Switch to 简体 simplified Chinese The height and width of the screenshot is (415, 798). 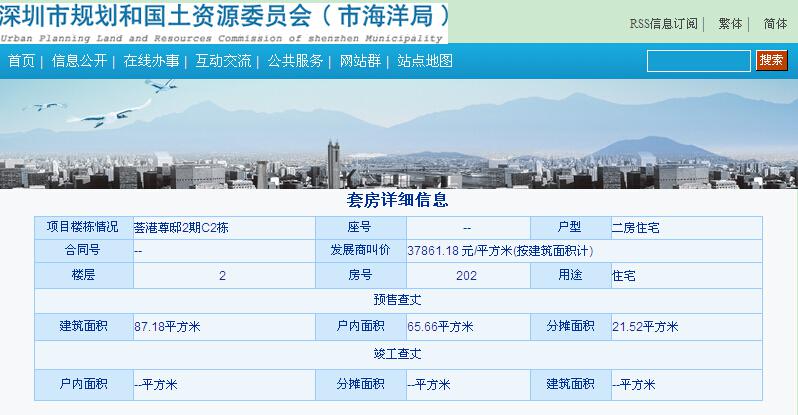775,24
